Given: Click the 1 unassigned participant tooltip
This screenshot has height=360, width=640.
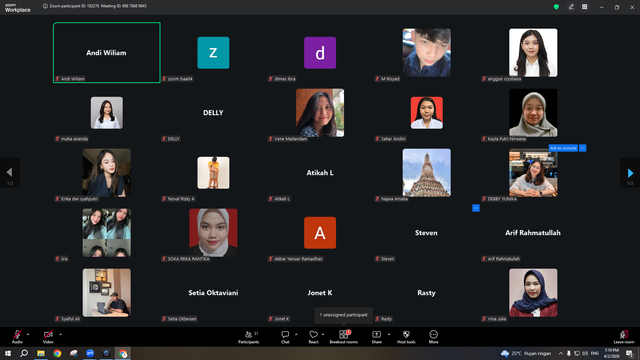Looking at the screenshot, I should [x=343, y=315].
